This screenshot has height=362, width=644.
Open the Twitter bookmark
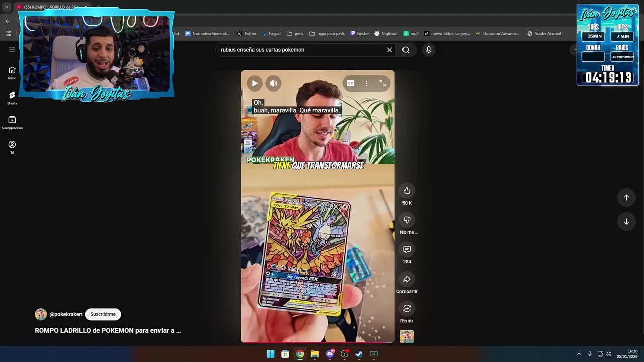click(x=247, y=34)
